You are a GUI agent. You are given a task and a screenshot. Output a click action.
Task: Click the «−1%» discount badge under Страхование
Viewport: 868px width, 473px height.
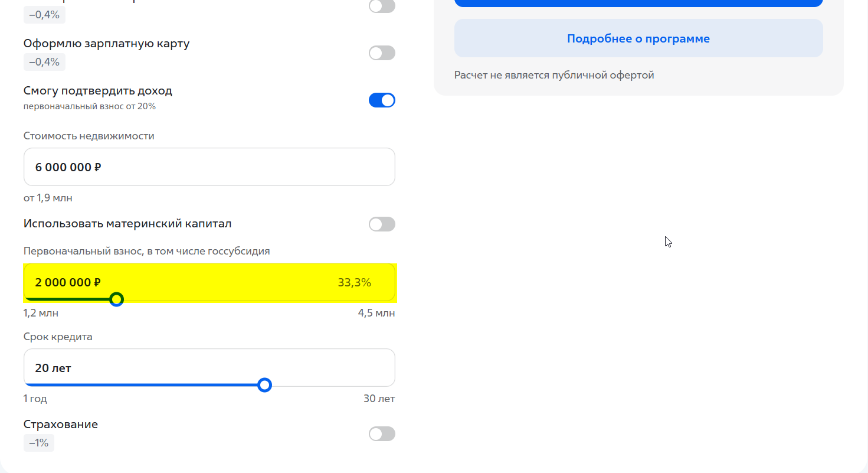tap(38, 442)
